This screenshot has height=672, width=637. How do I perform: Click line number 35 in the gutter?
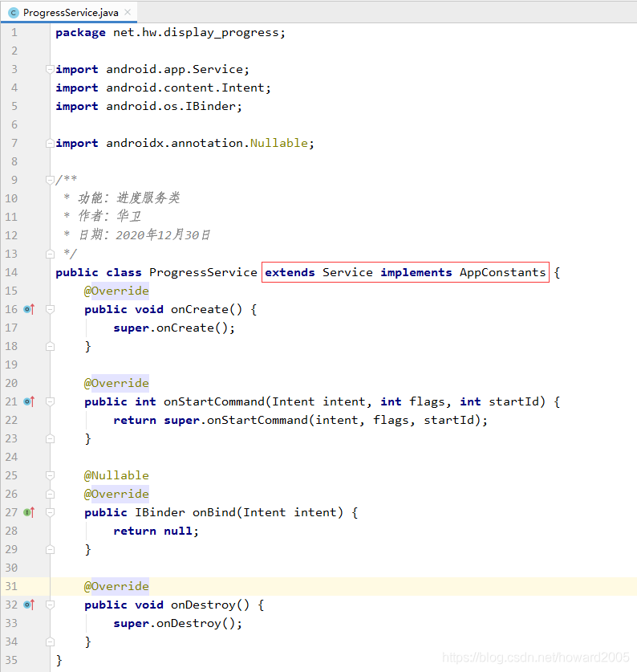(x=11, y=660)
